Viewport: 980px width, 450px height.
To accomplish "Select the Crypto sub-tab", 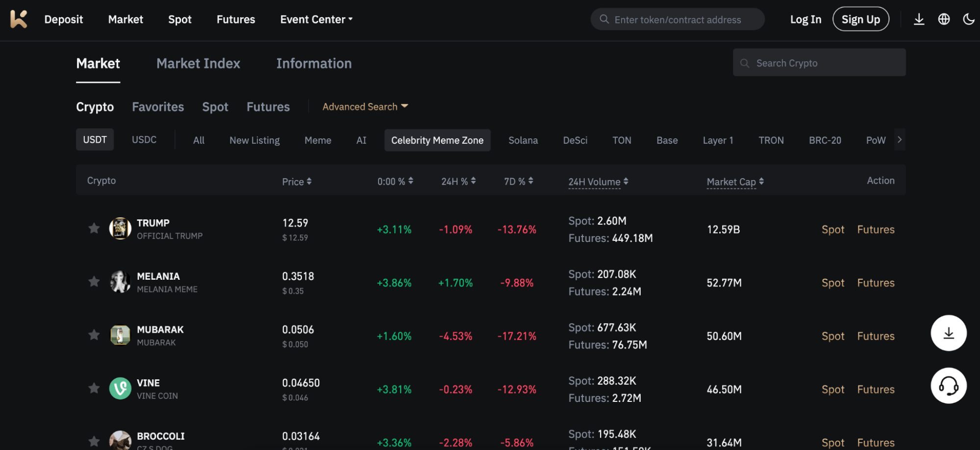I will pos(95,107).
